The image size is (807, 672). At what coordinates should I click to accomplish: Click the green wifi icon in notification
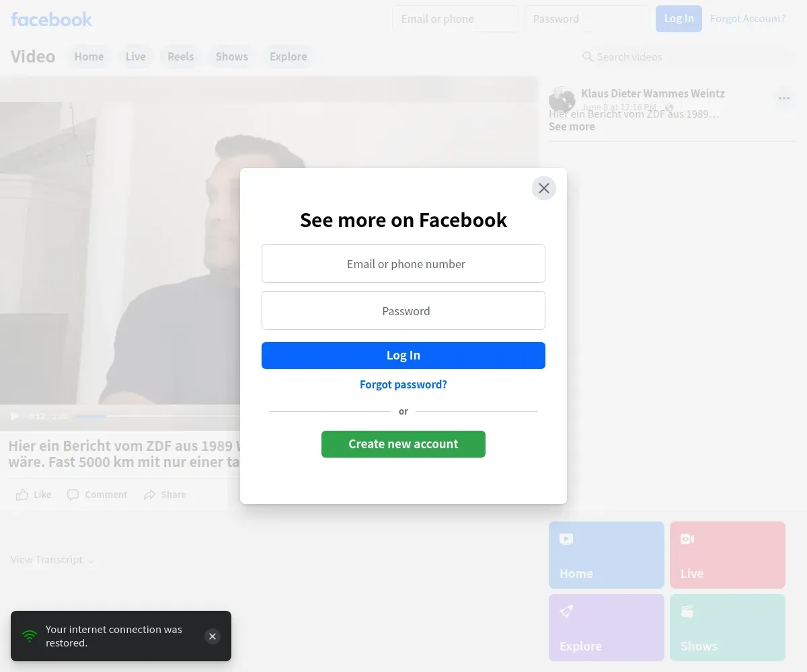(30, 636)
